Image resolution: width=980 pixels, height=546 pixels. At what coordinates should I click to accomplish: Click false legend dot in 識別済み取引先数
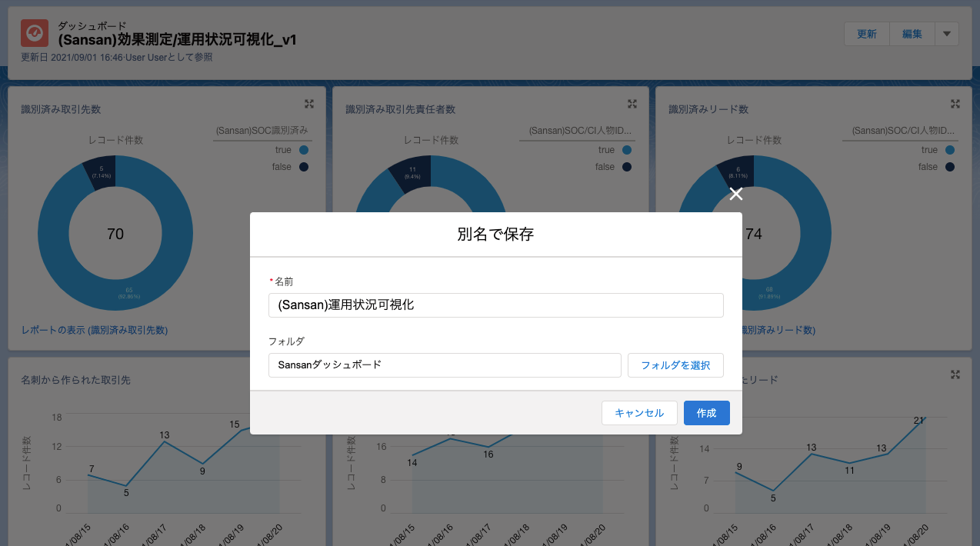304,167
